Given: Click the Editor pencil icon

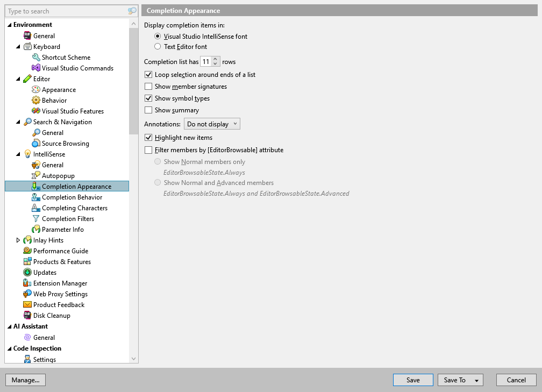Looking at the screenshot, I should click(27, 79).
